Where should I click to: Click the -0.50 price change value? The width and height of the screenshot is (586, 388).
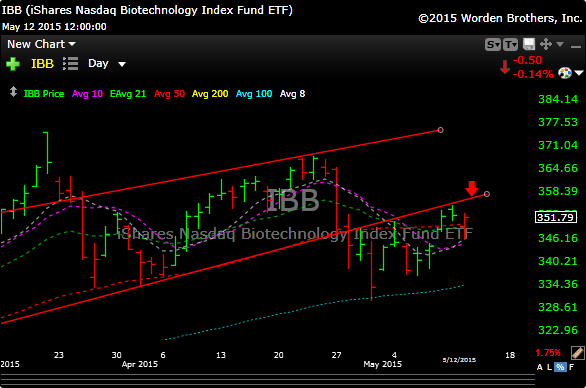pos(527,60)
